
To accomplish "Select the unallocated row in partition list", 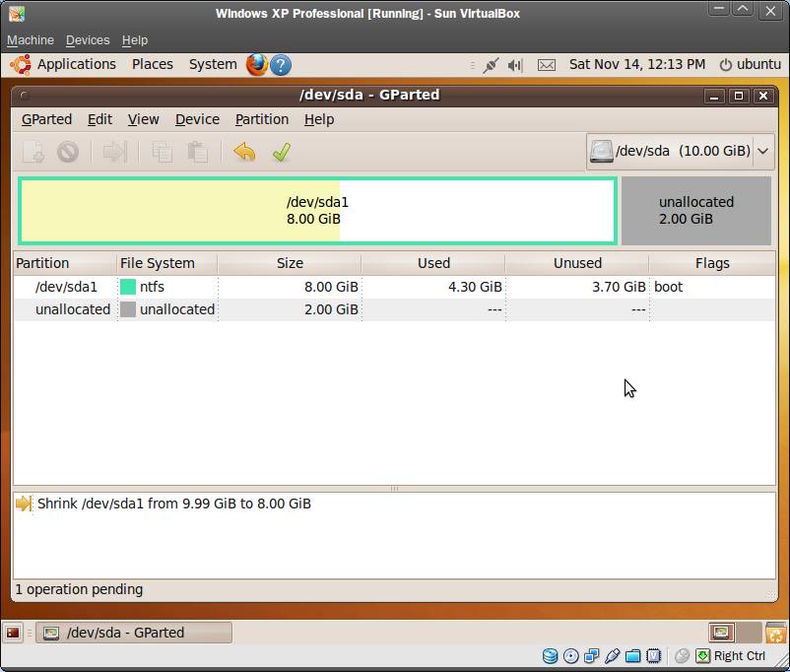I will [394, 309].
